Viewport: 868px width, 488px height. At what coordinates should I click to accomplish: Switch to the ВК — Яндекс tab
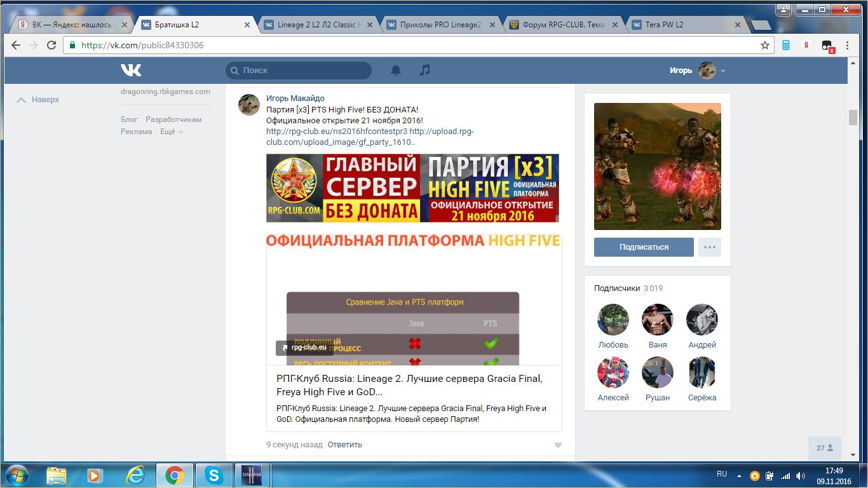pyautogui.click(x=72, y=25)
